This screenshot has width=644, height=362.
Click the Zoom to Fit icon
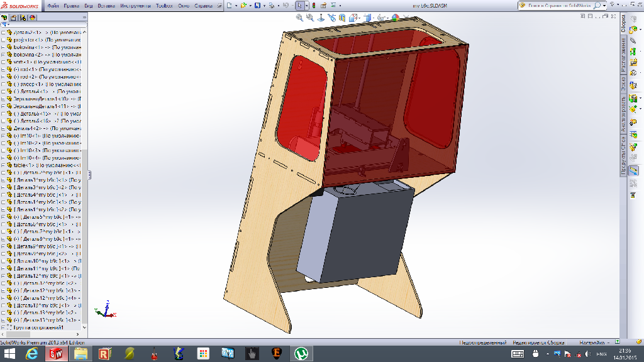tap(301, 18)
